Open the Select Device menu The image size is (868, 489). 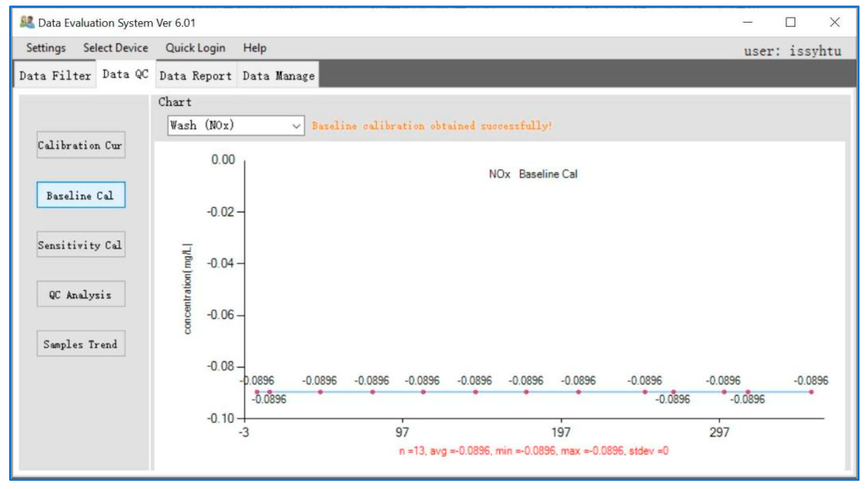click(x=116, y=48)
